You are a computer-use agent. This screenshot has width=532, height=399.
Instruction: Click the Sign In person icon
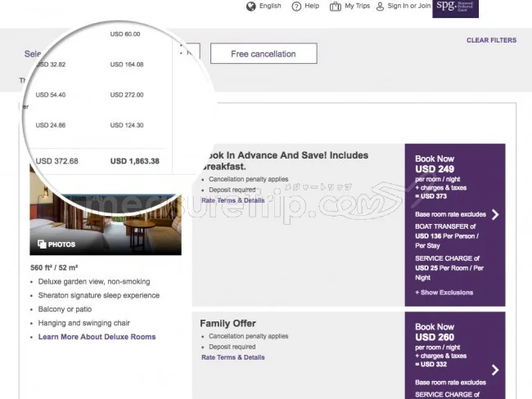[x=381, y=7]
